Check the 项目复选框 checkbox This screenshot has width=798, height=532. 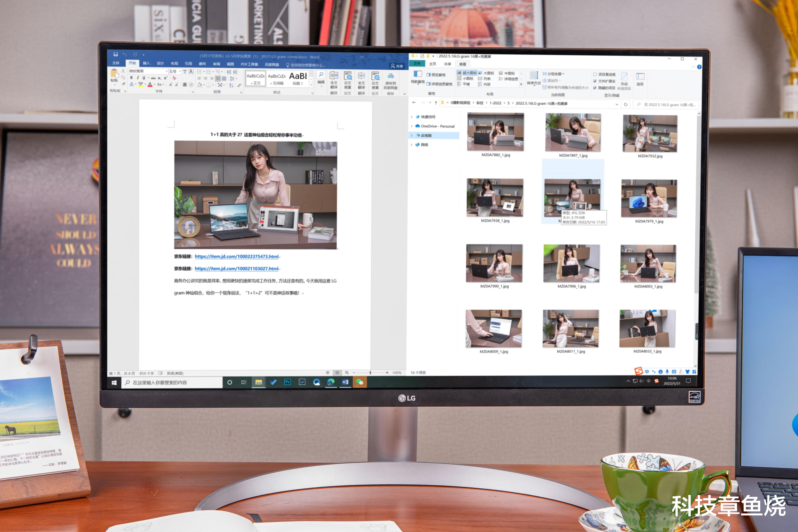click(x=595, y=74)
